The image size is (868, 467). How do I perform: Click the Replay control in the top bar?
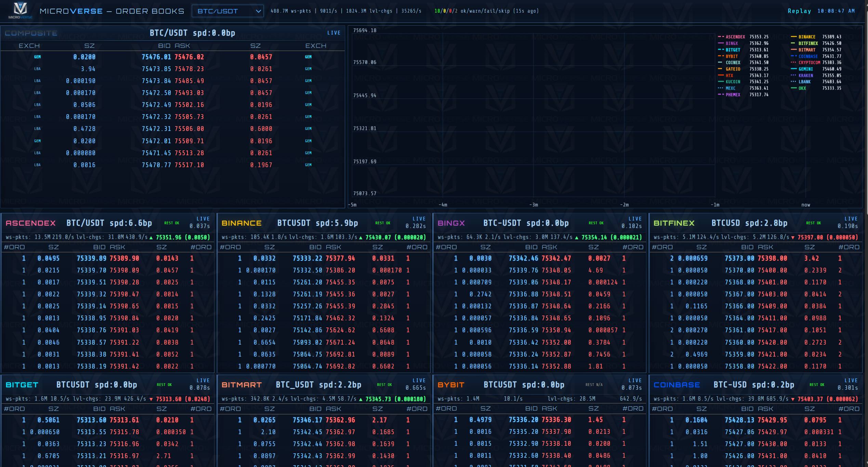point(799,11)
